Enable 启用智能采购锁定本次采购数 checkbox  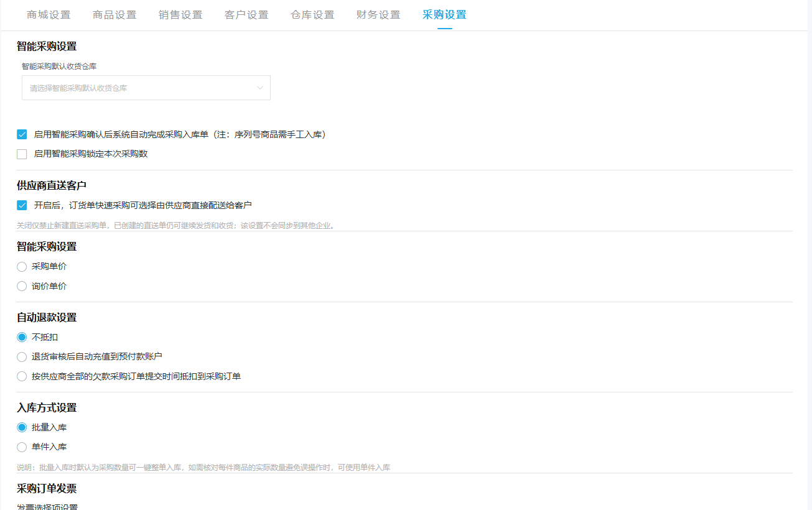pos(22,154)
